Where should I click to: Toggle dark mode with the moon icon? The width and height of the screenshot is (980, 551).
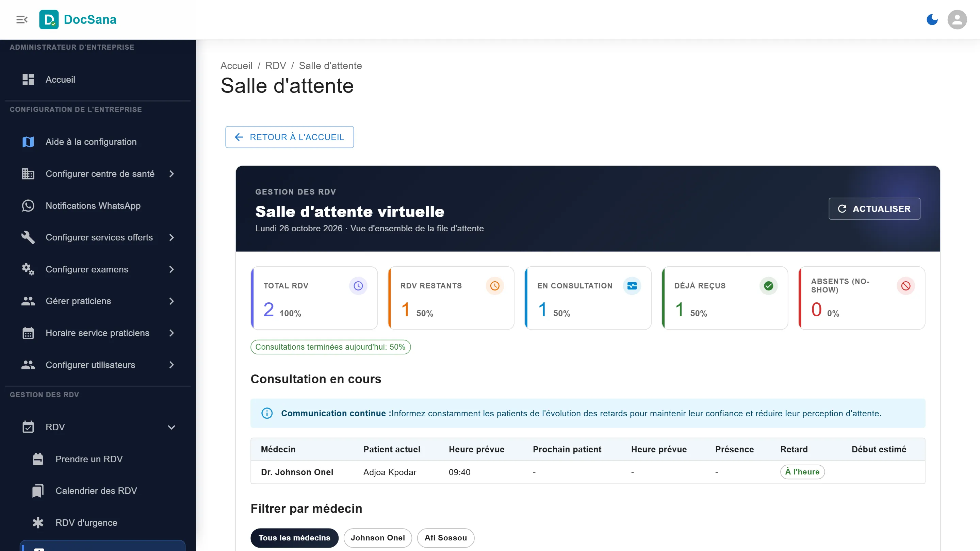932,19
